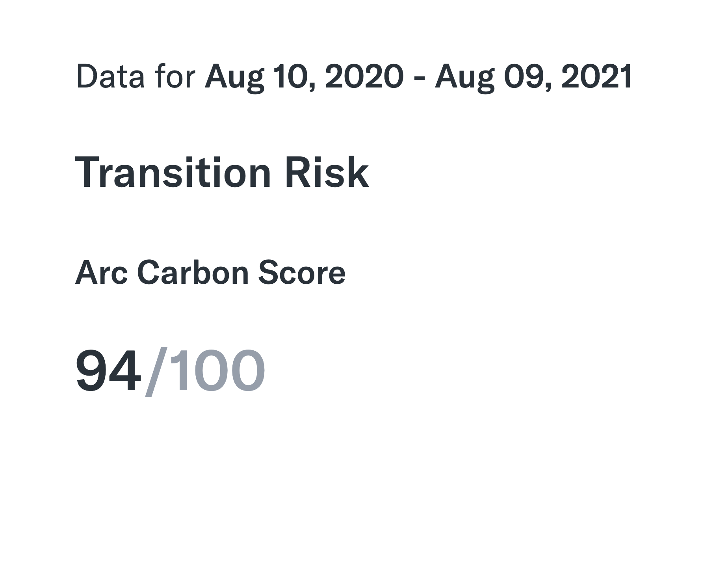Click the 'Data for' label text
The image size is (728, 588).
tap(136, 76)
